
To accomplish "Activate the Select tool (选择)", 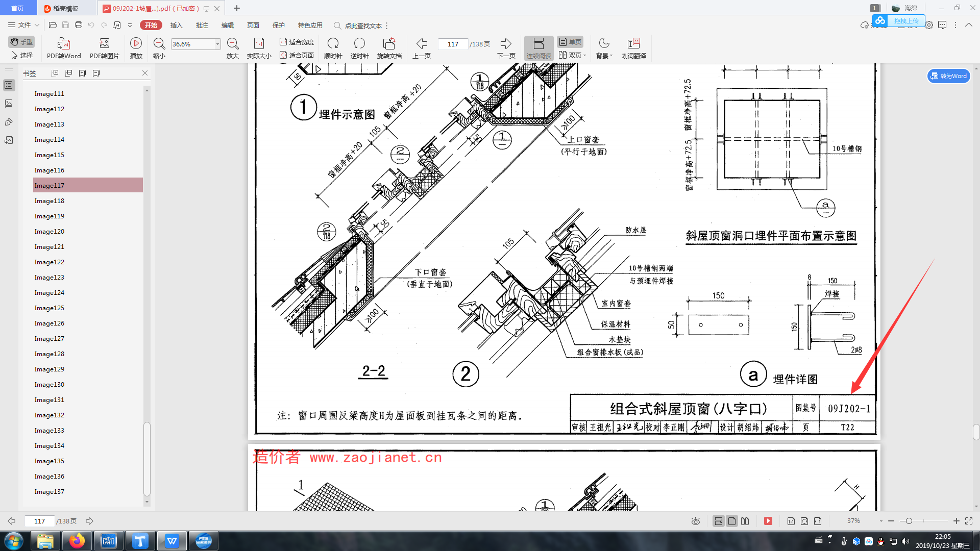I will click(x=21, y=55).
